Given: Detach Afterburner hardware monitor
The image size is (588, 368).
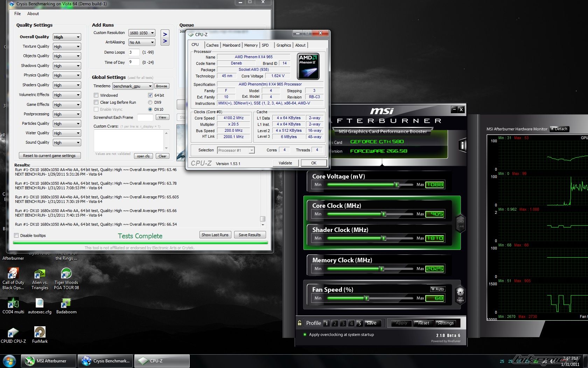Looking at the screenshot, I should [x=559, y=129].
